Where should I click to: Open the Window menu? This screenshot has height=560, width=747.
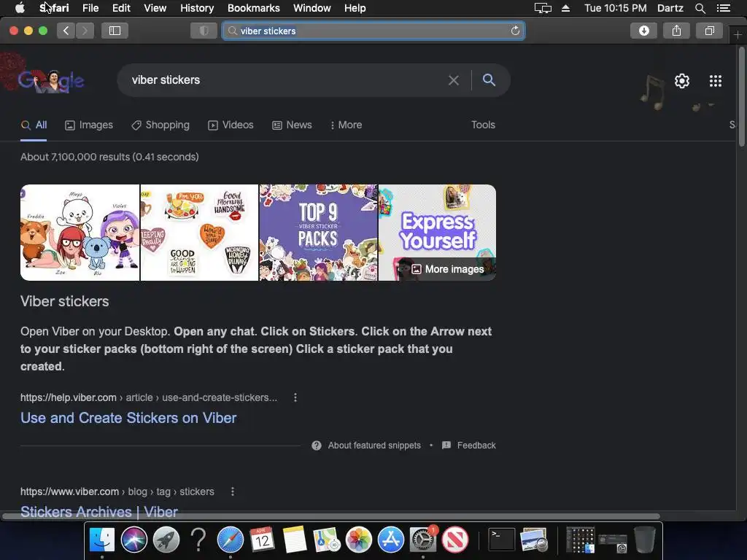coord(312,8)
